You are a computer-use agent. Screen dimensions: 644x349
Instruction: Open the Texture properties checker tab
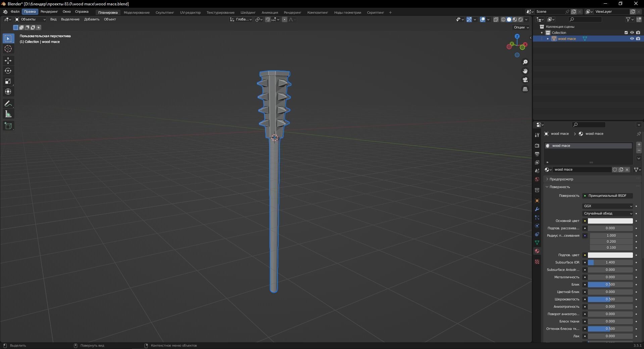click(x=537, y=261)
